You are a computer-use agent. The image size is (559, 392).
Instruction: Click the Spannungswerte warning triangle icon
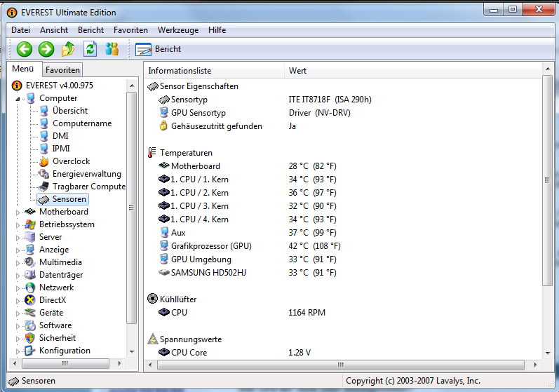pos(153,339)
